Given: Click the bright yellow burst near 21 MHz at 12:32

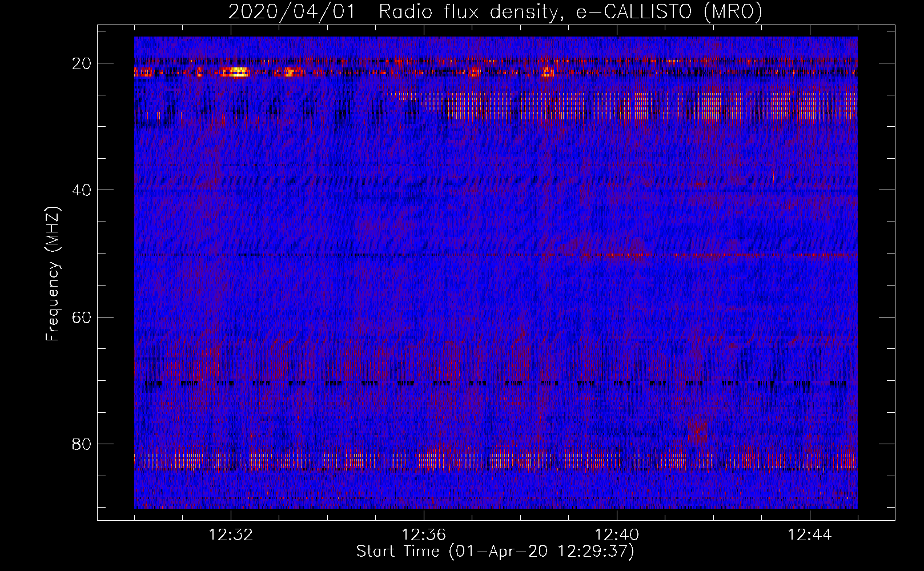Looking at the screenshot, I should 235,72.
